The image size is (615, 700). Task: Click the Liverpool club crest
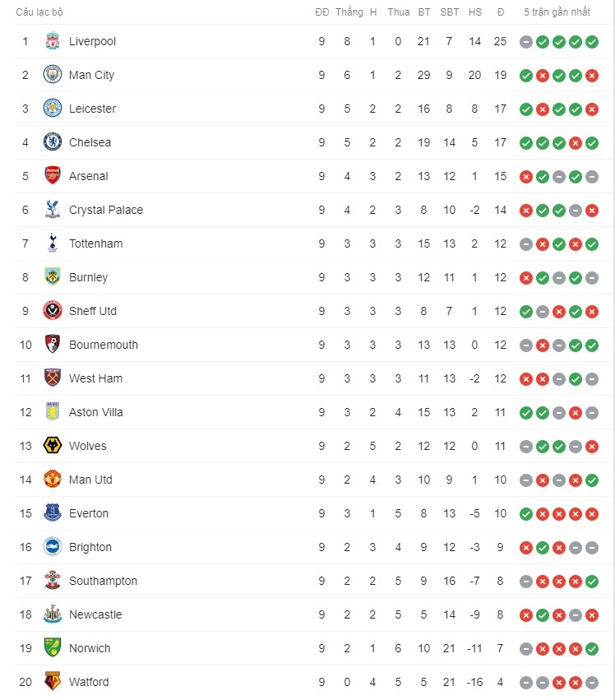[53, 41]
